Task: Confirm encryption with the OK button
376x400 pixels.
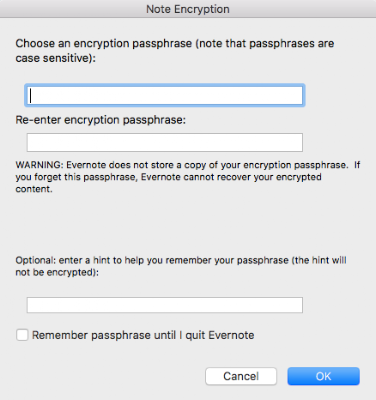Action: tap(323, 376)
